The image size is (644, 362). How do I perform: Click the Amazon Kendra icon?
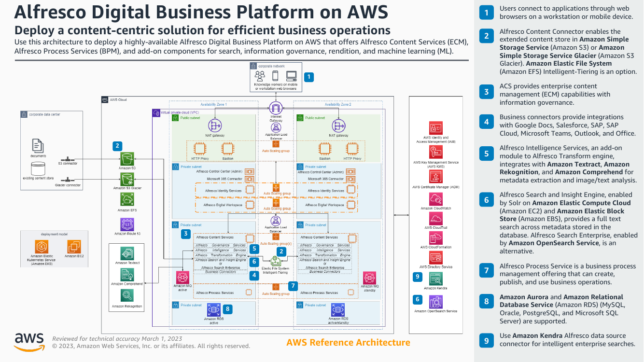coord(435,278)
